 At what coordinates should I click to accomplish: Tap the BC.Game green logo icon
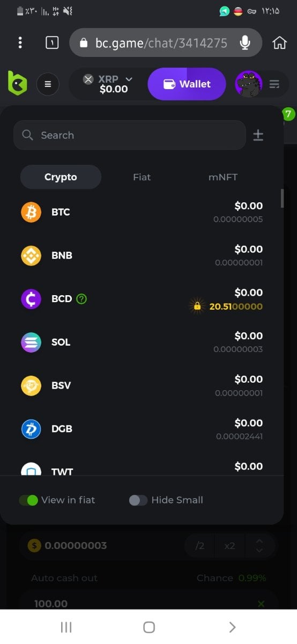[x=17, y=84]
